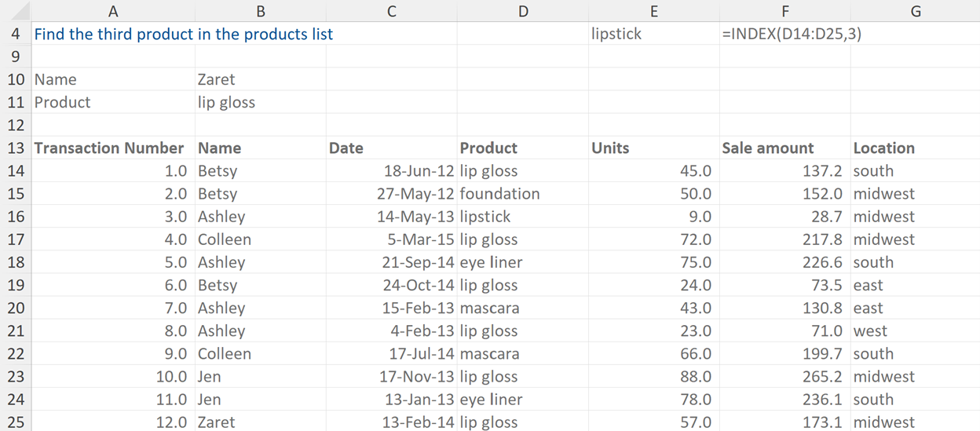This screenshot has height=431, width=980.
Task: Click the date cell showing 14-May-13
Action: coord(415,217)
